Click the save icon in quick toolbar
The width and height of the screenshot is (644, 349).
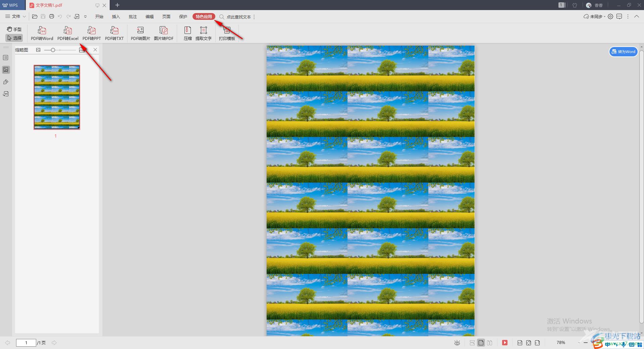43,16
